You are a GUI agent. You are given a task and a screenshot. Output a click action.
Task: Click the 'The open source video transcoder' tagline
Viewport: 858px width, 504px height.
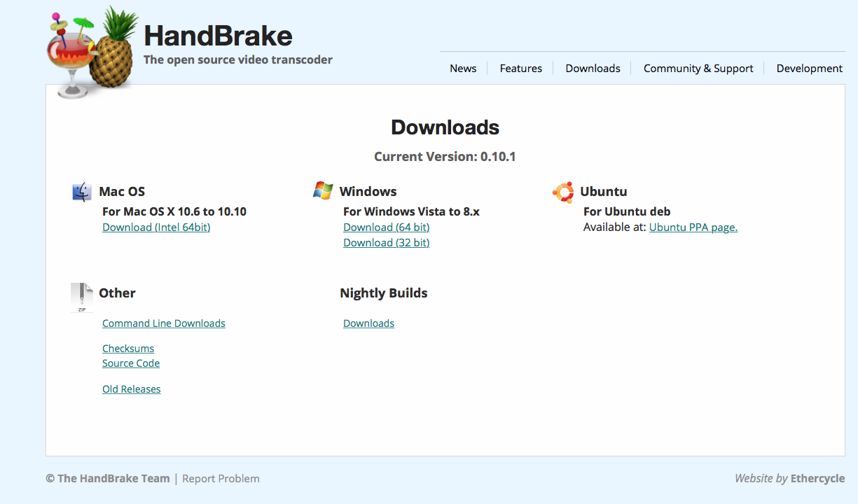tap(238, 59)
